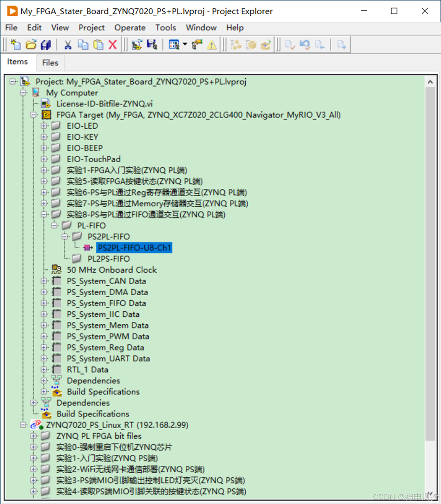Open the Help menu
This screenshot has width=441, height=504.
coord(235,28)
